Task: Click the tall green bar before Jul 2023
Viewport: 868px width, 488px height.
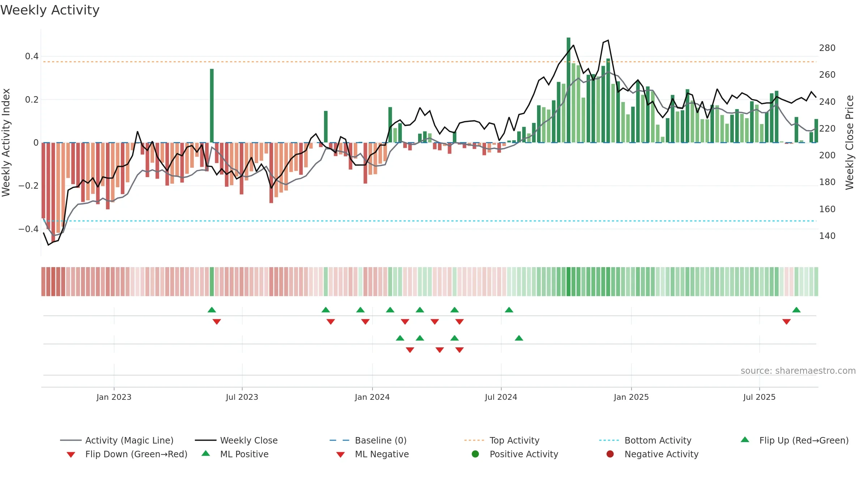Action: point(212,106)
